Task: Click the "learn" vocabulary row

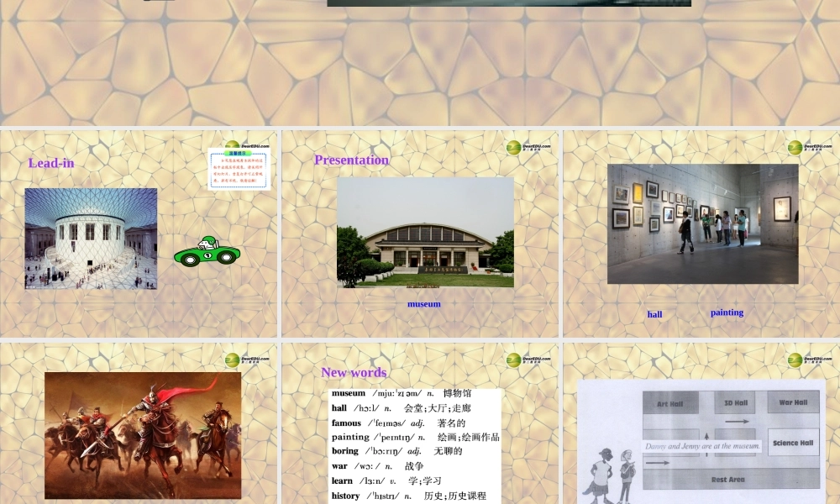Action: (x=386, y=480)
